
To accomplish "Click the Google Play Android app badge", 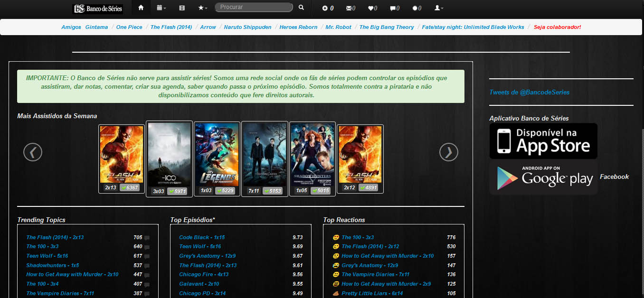I will (543, 177).
